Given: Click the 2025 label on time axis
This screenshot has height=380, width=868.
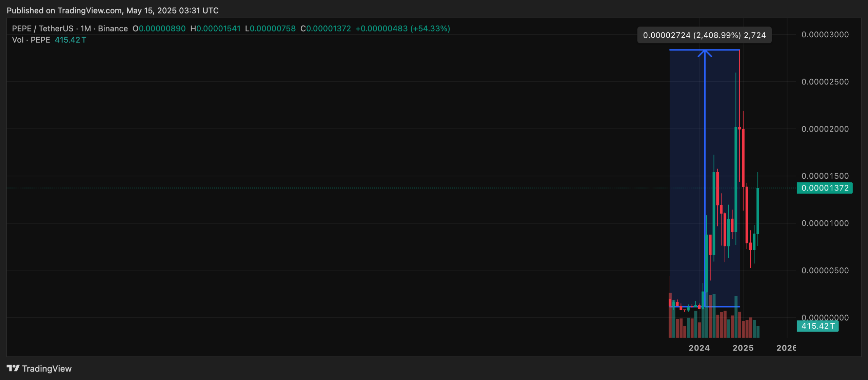Looking at the screenshot, I should pos(743,348).
